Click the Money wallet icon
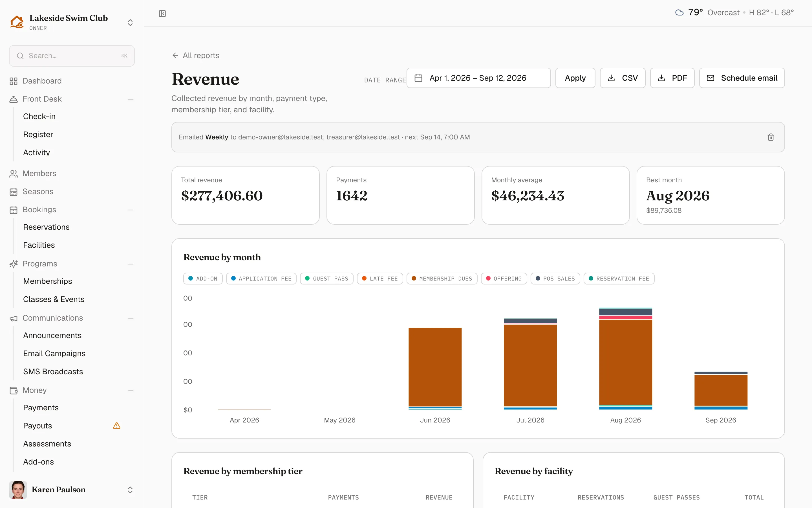Viewport: 812px width, 508px height. (x=14, y=390)
